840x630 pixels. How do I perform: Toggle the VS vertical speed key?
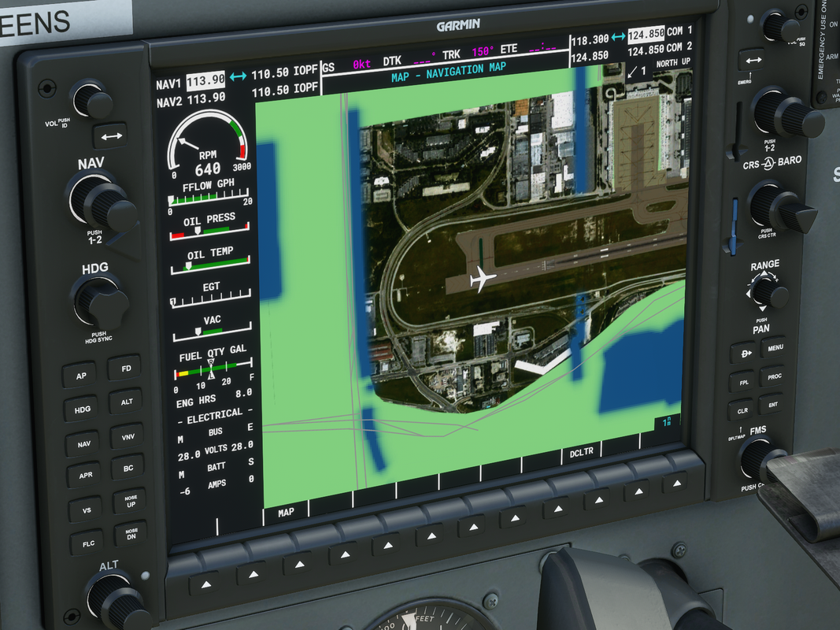click(87, 510)
